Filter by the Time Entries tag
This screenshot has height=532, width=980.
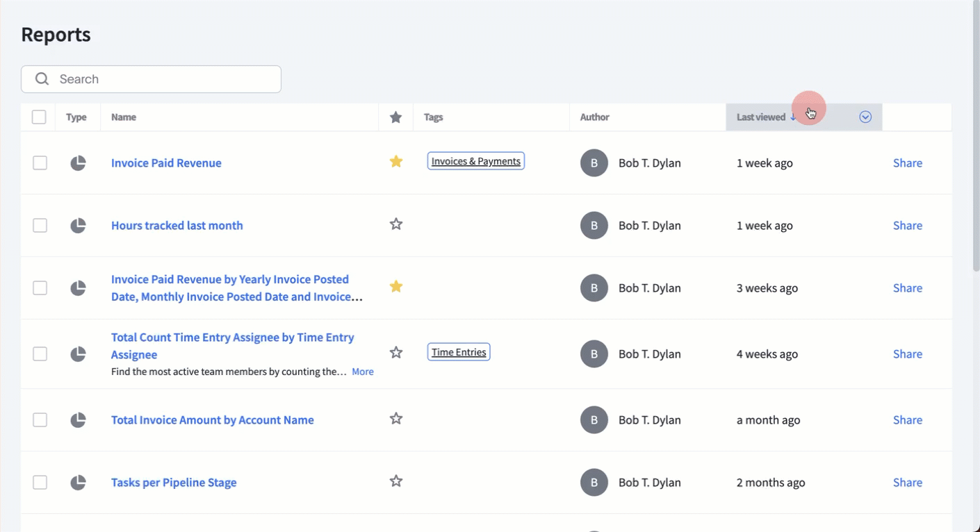pyautogui.click(x=459, y=352)
